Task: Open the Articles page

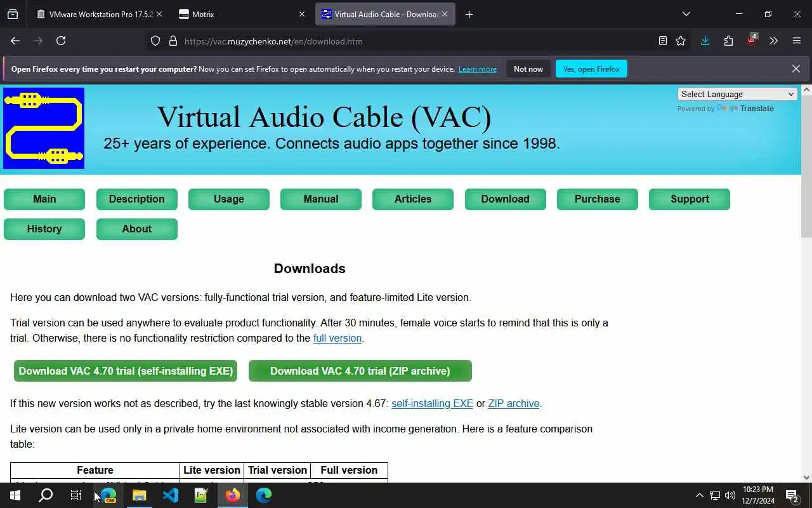Action: coord(413,199)
